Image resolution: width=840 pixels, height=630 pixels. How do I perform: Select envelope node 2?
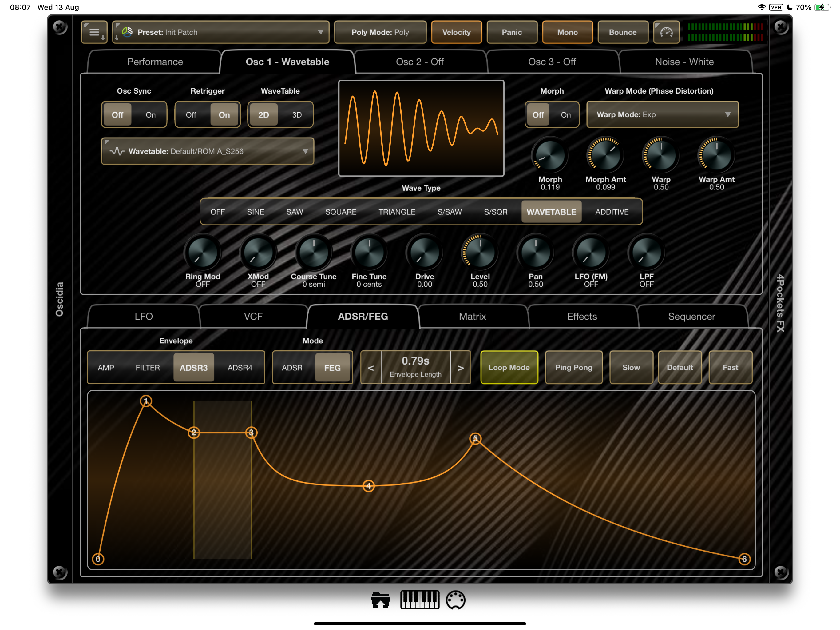pos(194,433)
